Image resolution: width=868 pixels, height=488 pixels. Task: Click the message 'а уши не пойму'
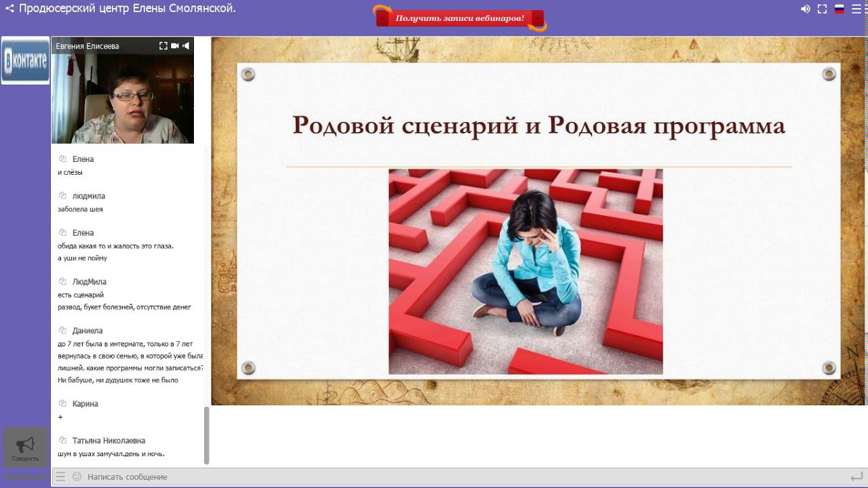point(83,258)
